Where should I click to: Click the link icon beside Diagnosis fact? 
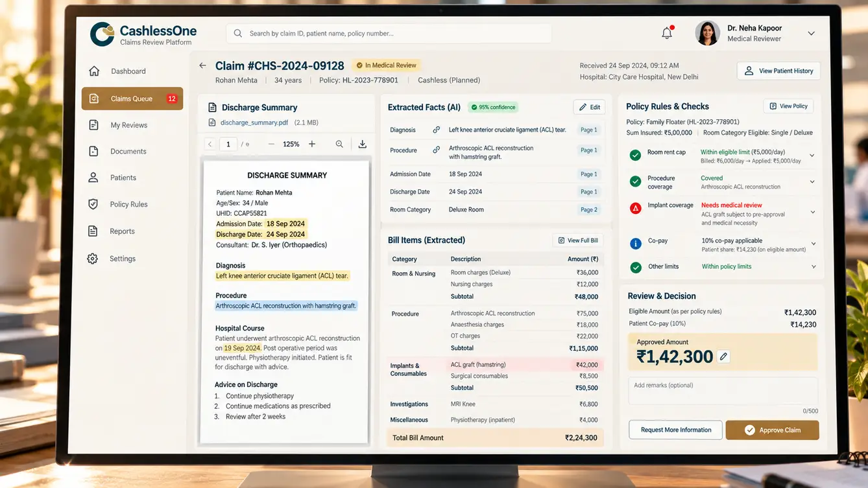point(437,130)
